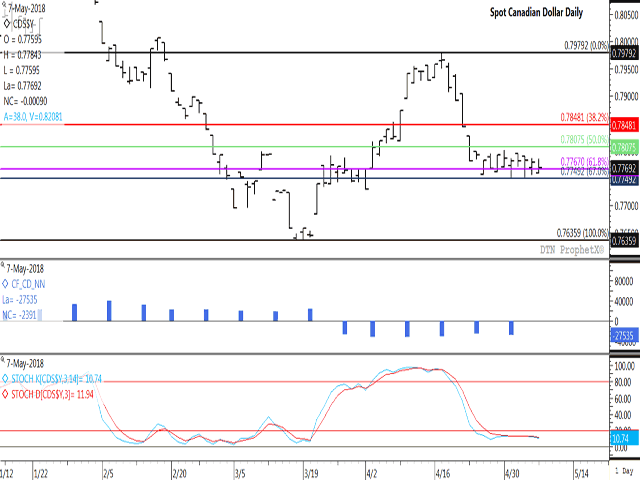The width and height of the screenshot is (640, 480).
Task: Click the blue -27535 axis tag
Action: [x=624, y=336]
